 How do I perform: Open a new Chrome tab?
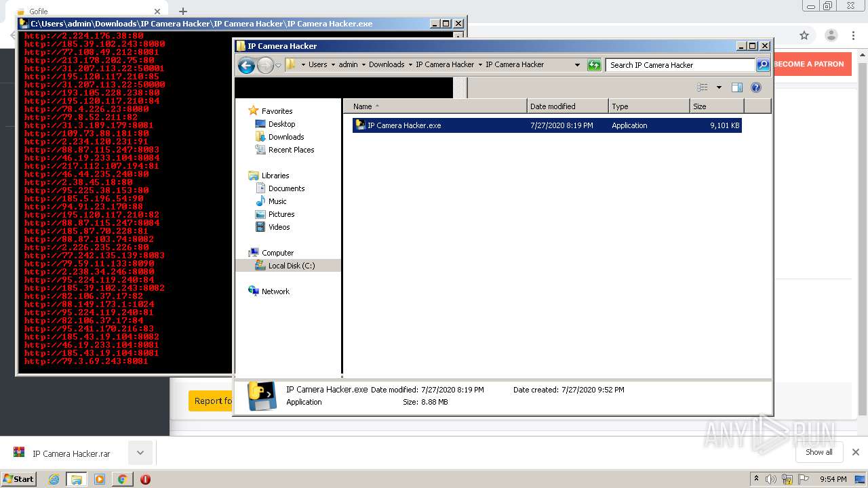[x=183, y=11]
